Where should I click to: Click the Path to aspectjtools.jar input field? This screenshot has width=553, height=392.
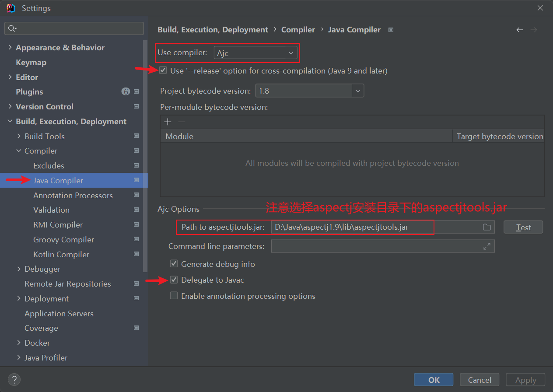tap(352, 227)
